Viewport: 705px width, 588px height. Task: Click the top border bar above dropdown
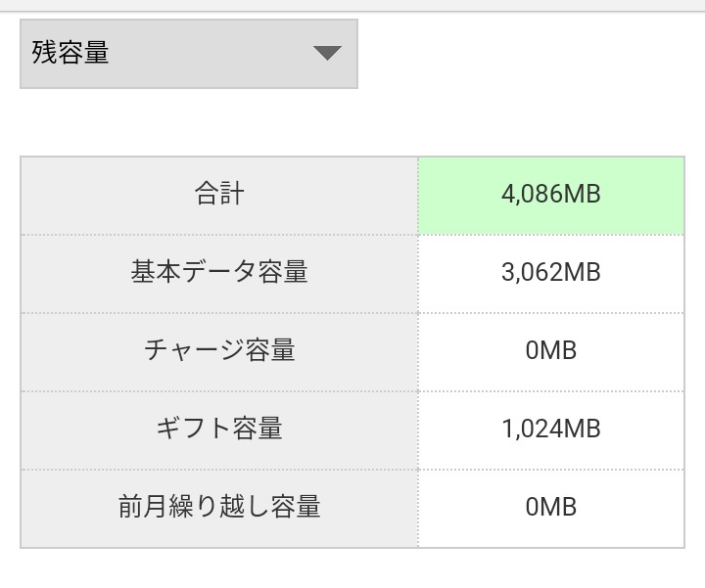[x=352, y=6]
